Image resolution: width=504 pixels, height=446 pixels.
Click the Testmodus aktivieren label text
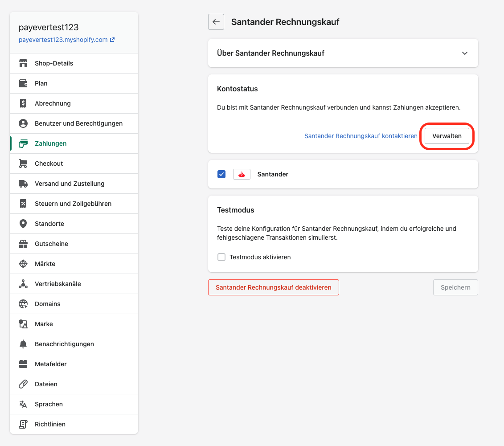[260, 257]
